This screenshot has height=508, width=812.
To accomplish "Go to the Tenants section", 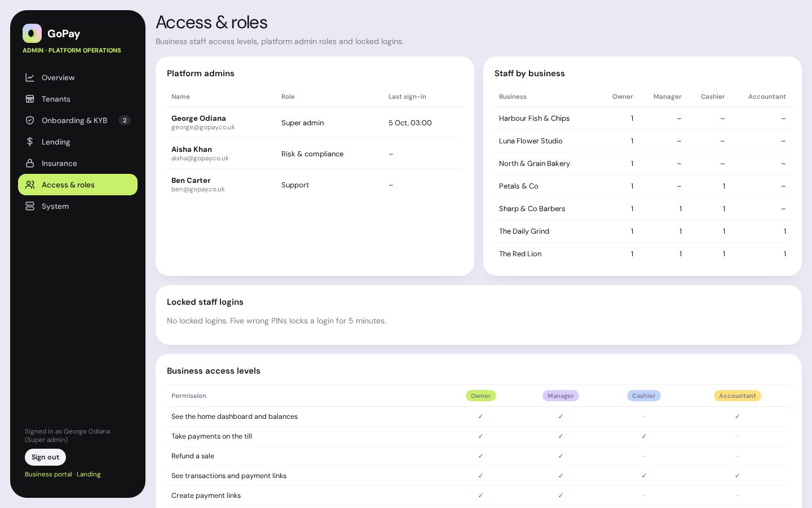I will [x=78, y=99].
